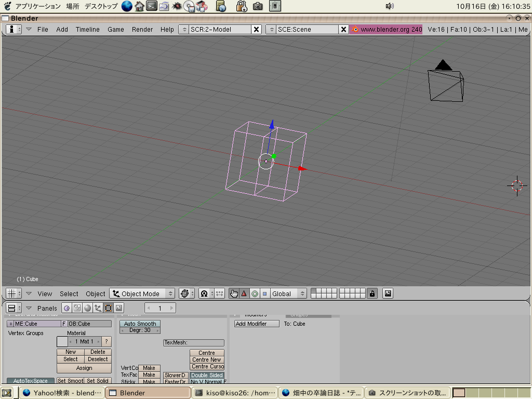
Task: Adjust the Degr: 30 auto smooth slider
Action: [x=140, y=330]
